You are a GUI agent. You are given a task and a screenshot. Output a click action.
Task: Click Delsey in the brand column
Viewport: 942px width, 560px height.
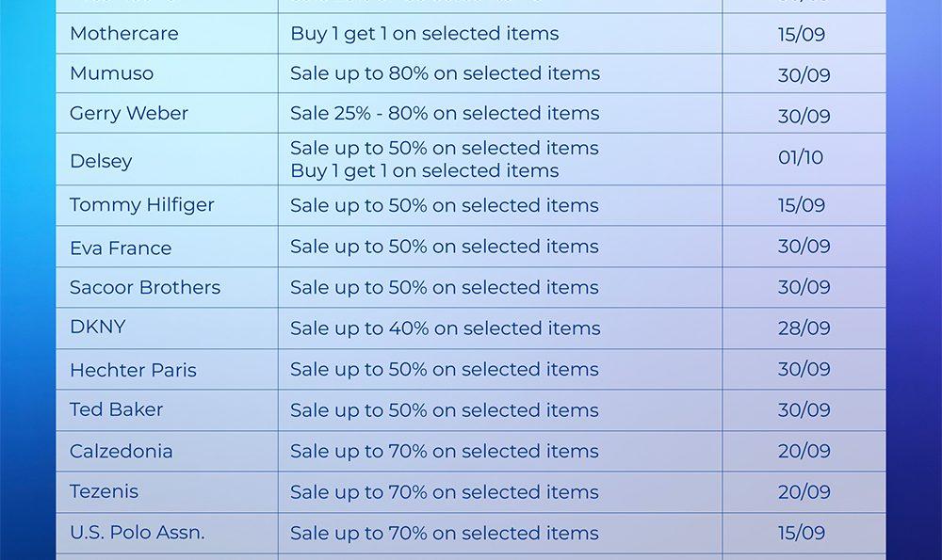coord(101,161)
